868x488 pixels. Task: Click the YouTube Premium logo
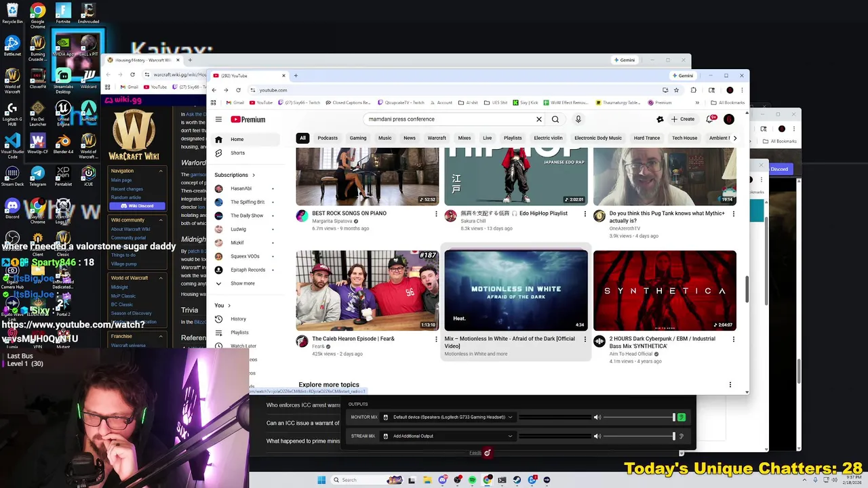(x=248, y=119)
